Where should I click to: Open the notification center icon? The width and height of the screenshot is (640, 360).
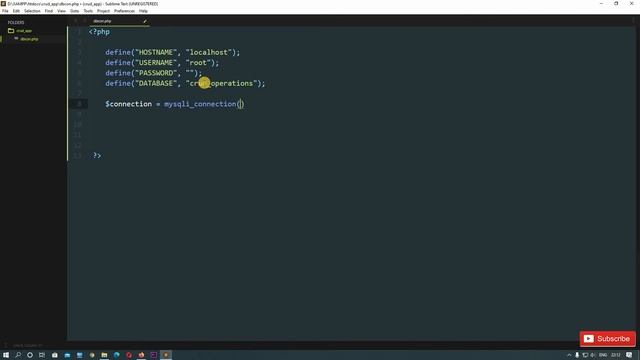pos(629,355)
